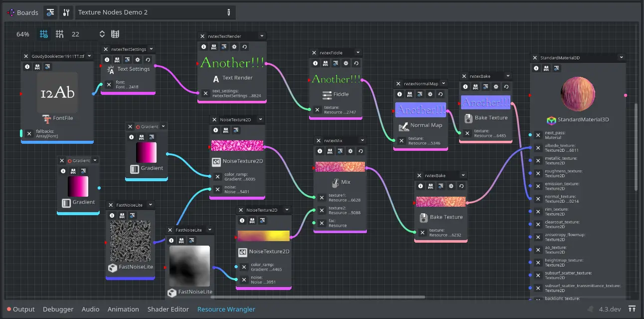Open the DOC icon on rwtexFiddle node
Image resolution: width=644 pixels, height=319 pixels.
tap(325, 63)
